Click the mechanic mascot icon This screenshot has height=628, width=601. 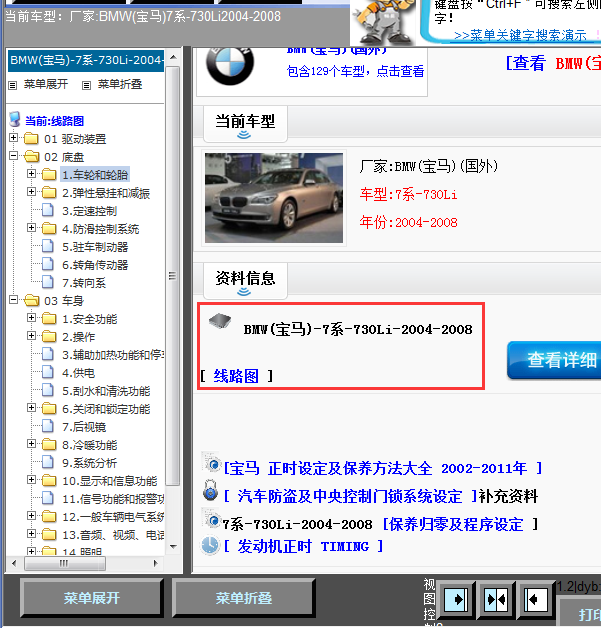(x=383, y=21)
